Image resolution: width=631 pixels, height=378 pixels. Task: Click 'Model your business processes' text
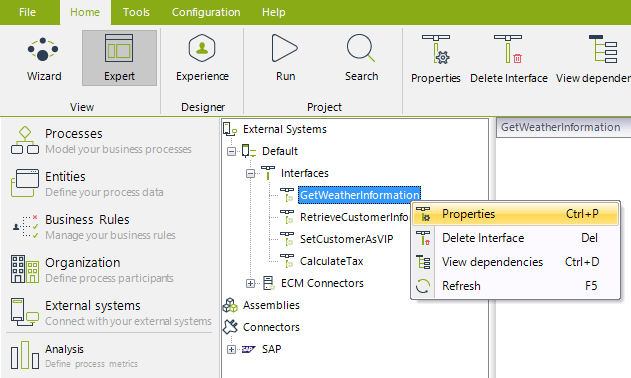(x=118, y=149)
